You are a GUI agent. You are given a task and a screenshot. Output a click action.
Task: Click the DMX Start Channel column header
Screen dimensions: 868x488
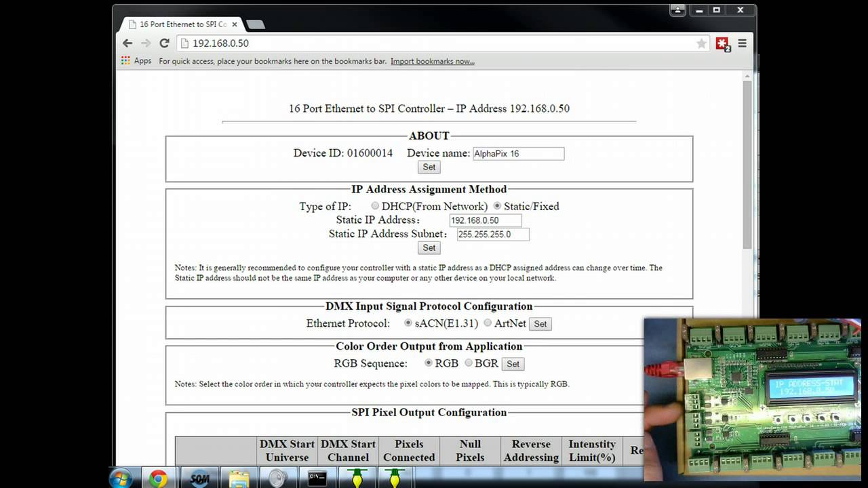(x=348, y=451)
